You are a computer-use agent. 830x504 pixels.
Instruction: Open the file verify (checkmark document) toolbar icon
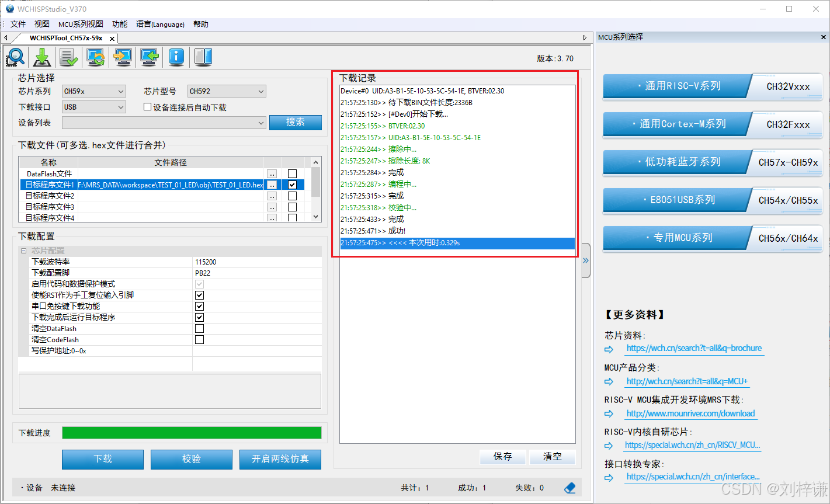pos(68,57)
